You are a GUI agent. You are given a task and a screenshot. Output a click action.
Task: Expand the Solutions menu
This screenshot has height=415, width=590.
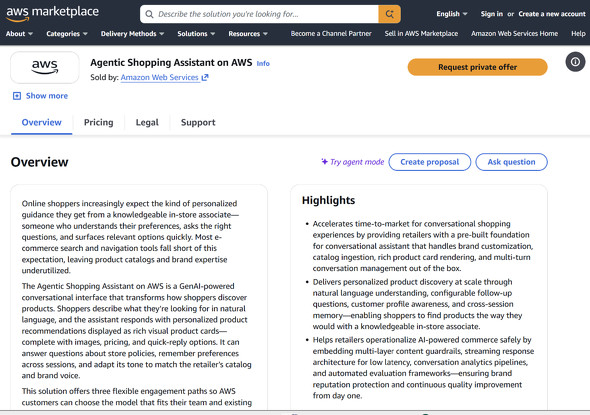[x=196, y=34]
